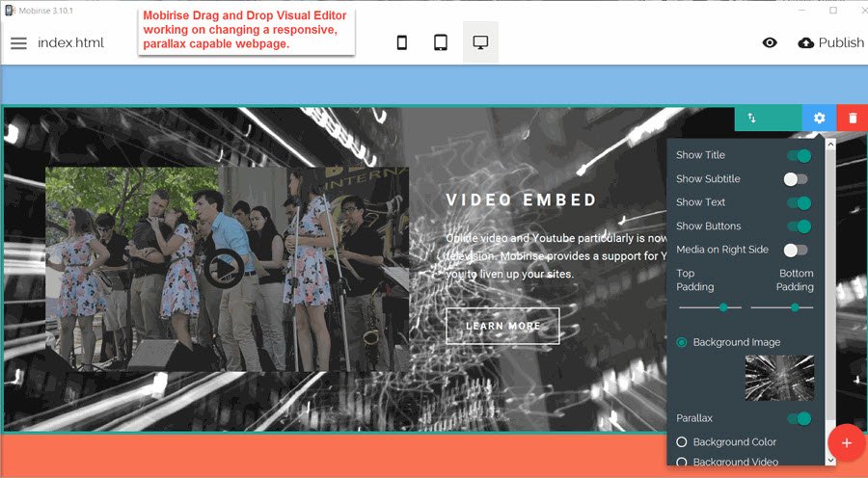Delete block with trash icon
This screenshot has width=868, height=478.
click(853, 118)
